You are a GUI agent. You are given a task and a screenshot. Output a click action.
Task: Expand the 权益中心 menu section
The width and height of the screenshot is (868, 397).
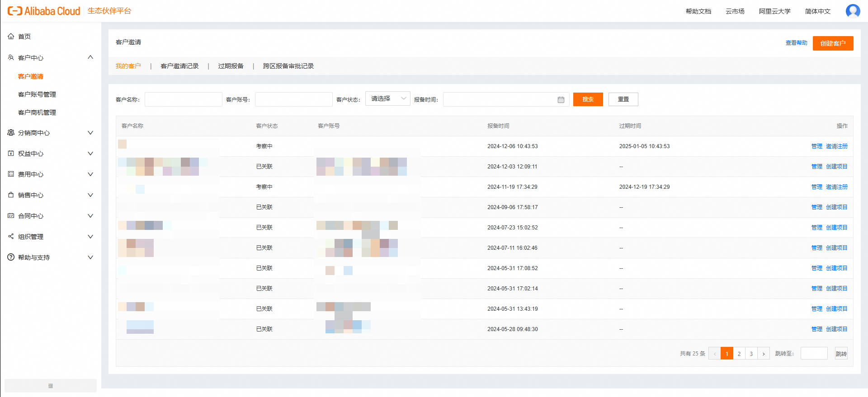click(x=90, y=153)
